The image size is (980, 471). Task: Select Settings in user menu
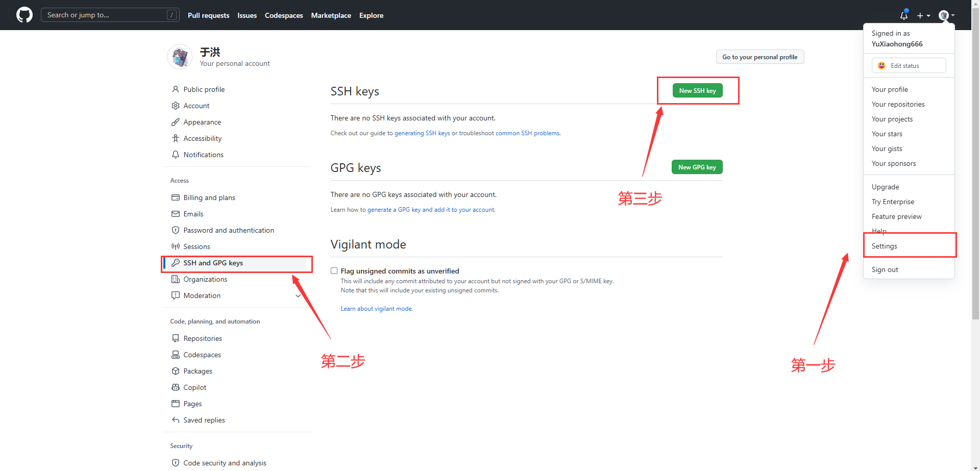[909, 246]
